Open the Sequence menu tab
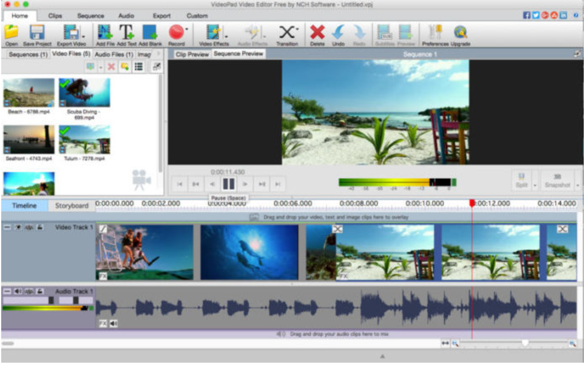Screen dimensions: 588x376 (x=90, y=16)
